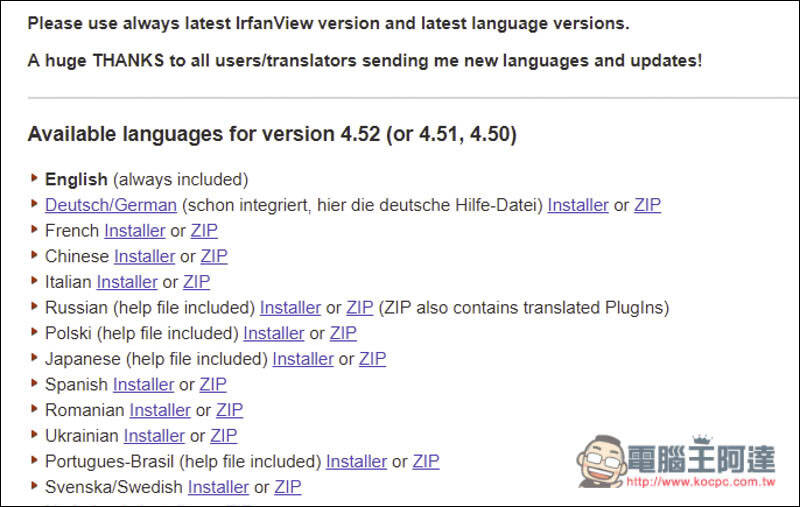Download the French ZIP

click(204, 231)
